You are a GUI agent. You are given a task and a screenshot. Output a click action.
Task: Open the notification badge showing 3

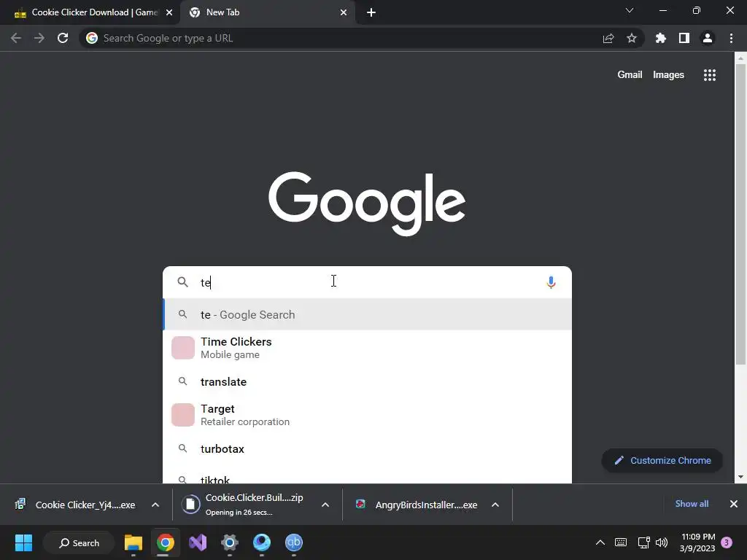coord(727,542)
